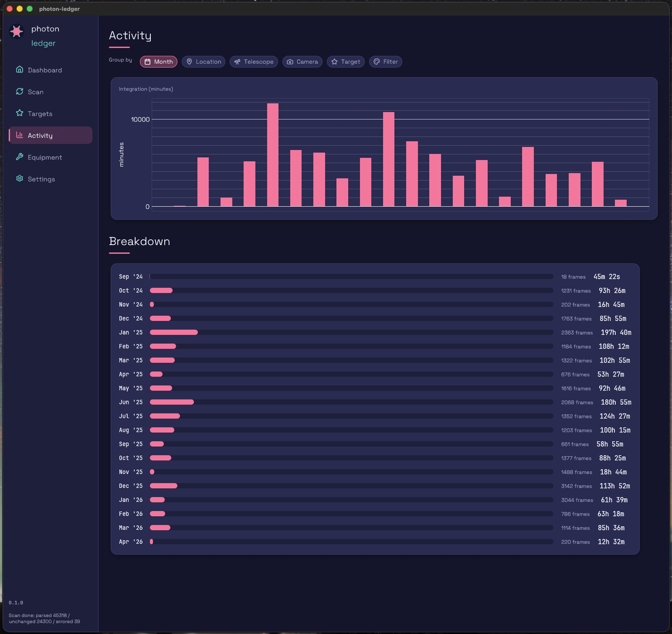Group activity by Telescope

coord(254,62)
